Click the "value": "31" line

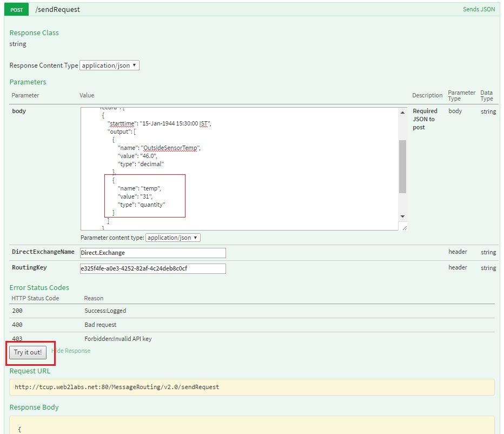pos(135,196)
